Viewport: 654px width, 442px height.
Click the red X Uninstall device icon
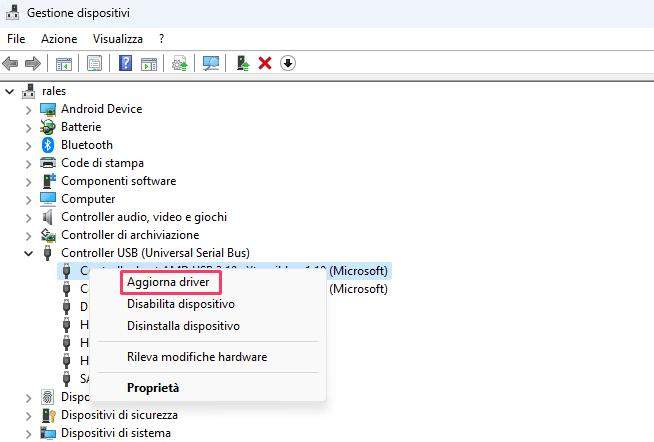265,63
